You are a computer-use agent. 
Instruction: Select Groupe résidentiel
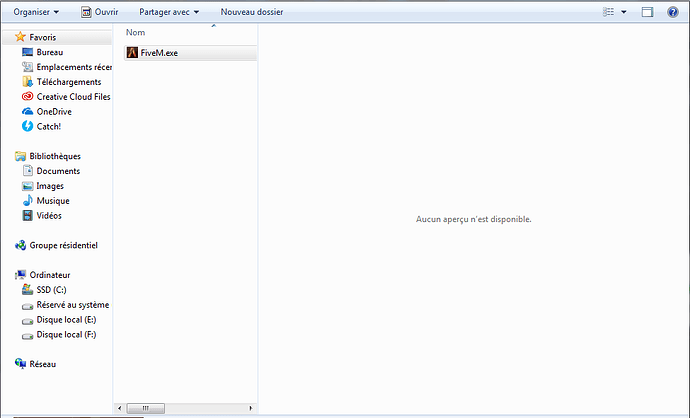[63, 246]
